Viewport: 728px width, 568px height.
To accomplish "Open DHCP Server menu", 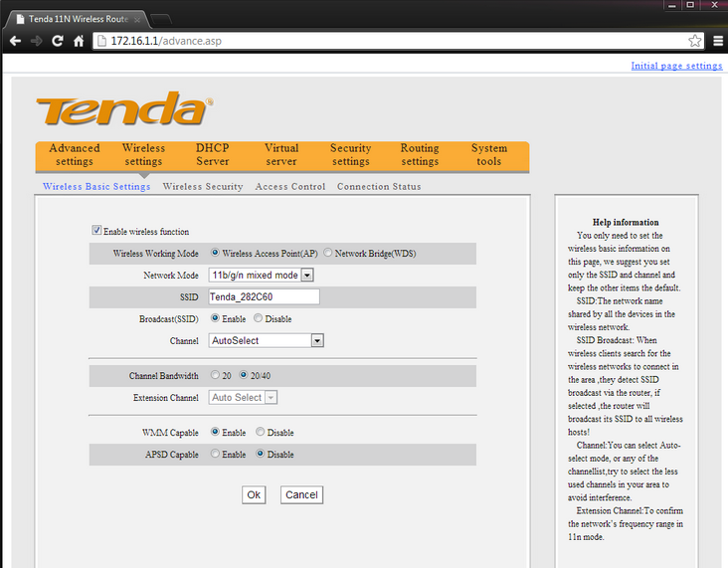I will coord(212,154).
